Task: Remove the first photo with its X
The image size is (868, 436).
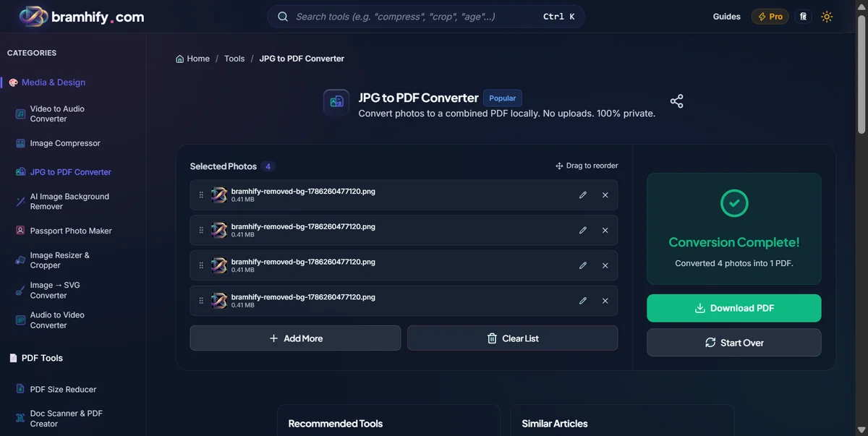Action: click(605, 195)
